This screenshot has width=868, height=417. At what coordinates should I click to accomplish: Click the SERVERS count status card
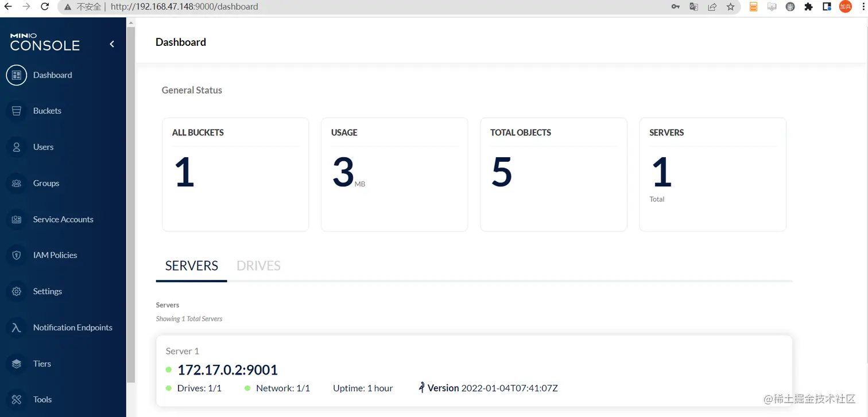pos(712,174)
